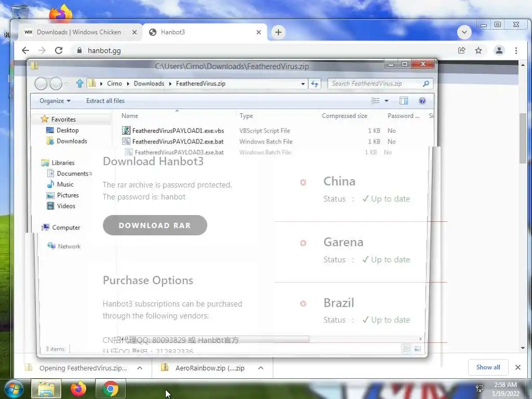Viewport: 532px width, 399px height.
Task: Click Explorer refresh button beside address bar
Action: [314, 84]
